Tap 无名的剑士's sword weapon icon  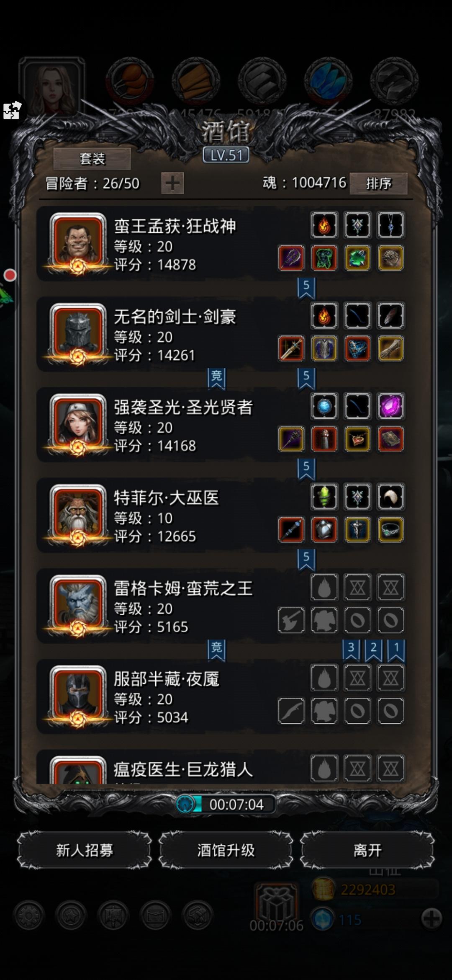(x=291, y=348)
